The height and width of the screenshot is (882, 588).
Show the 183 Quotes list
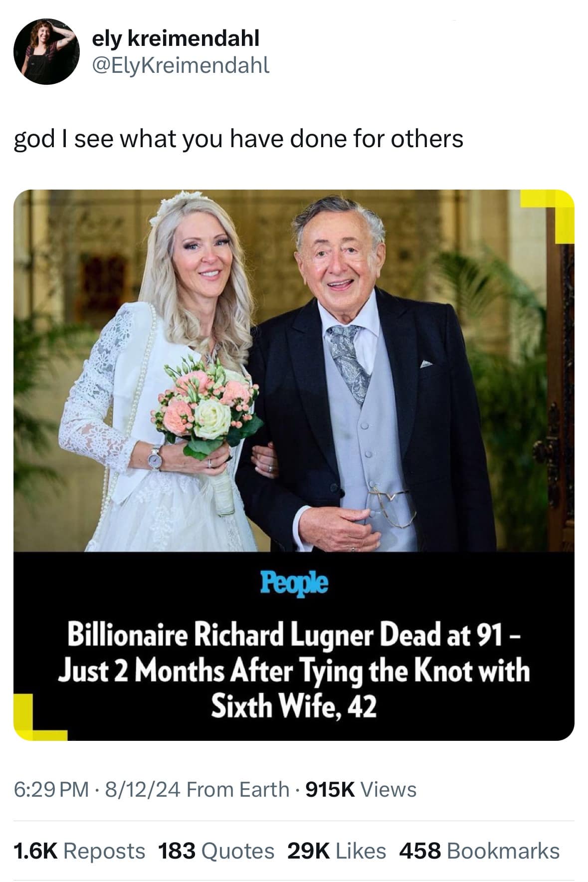click(x=216, y=851)
